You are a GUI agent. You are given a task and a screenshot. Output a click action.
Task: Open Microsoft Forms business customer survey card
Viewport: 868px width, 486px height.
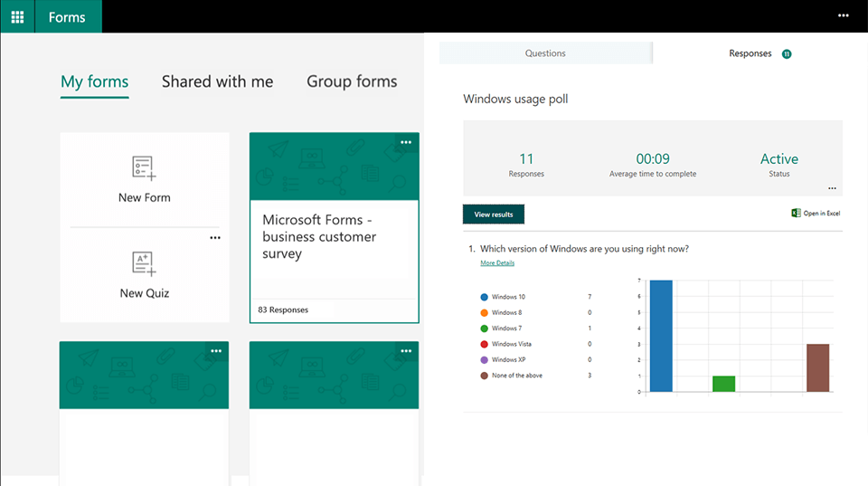pyautogui.click(x=334, y=237)
